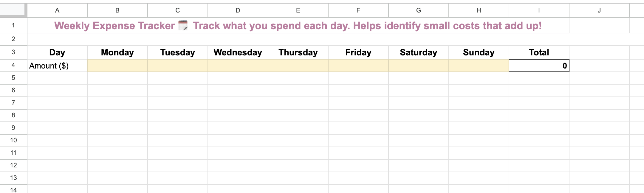Click the Tuesday header cell

pyautogui.click(x=178, y=52)
